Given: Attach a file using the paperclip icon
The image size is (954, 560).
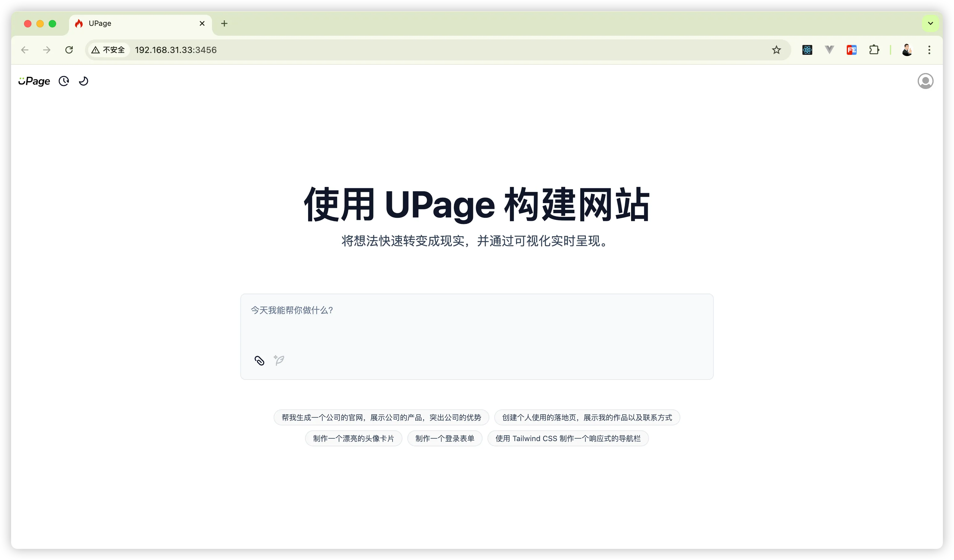Looking at the screenshot, I should point(259,360).
